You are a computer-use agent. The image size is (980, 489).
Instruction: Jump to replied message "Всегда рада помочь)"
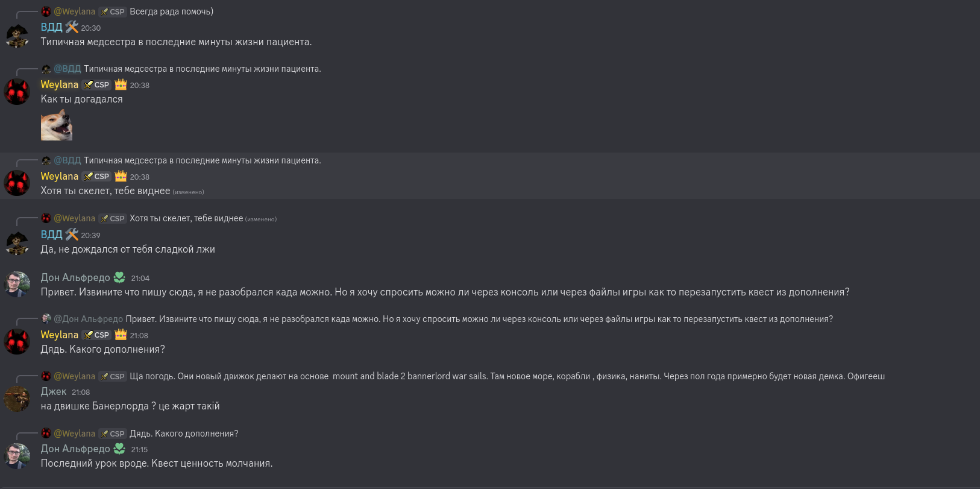pyautogui.click(x=171, y=11)
